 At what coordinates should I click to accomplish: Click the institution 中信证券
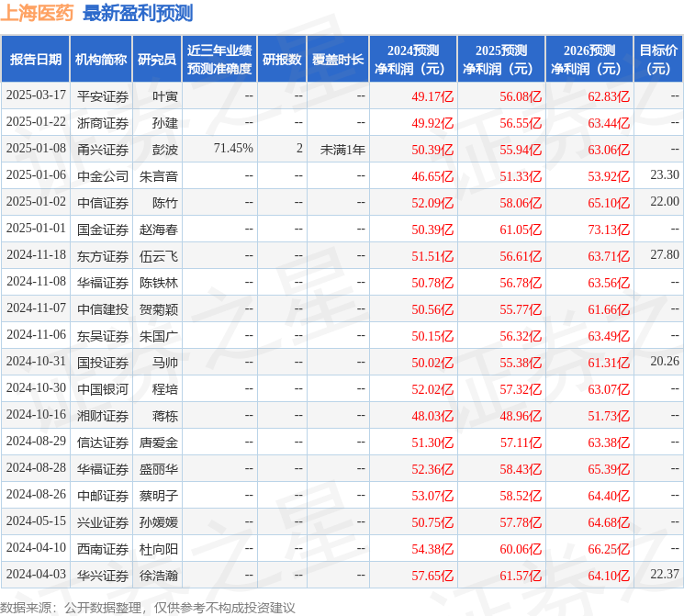tap(103, 203)
